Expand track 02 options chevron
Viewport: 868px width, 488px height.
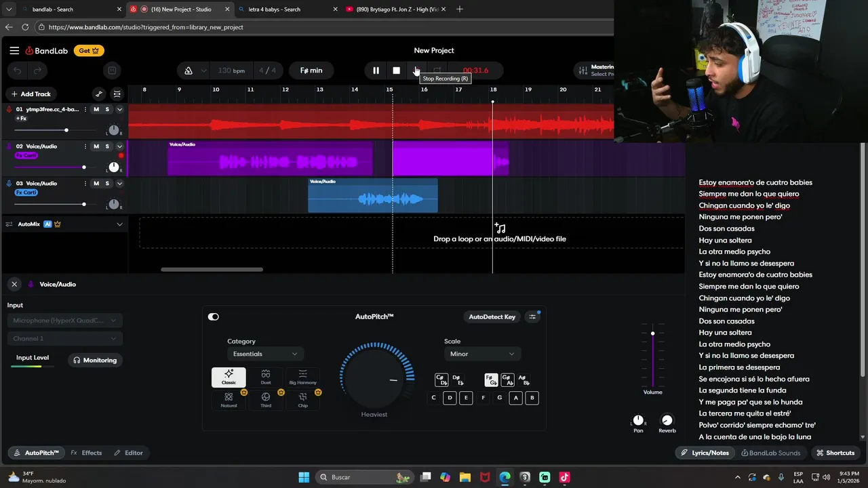[119, 146]
